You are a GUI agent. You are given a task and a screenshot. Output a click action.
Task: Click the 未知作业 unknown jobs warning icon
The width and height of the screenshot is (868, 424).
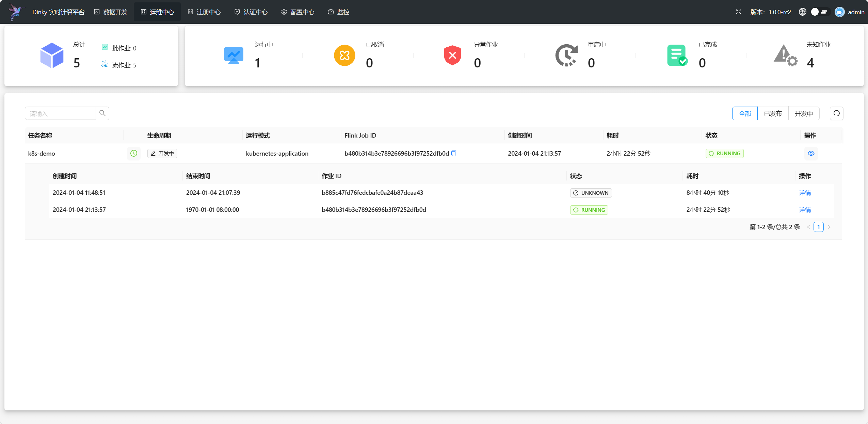(x=785, y=55)
